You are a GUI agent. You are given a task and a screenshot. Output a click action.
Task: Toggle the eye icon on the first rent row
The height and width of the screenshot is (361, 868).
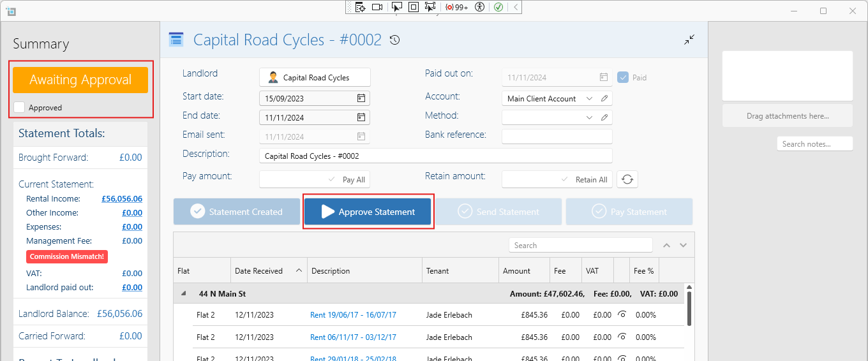tap(622, 314)
